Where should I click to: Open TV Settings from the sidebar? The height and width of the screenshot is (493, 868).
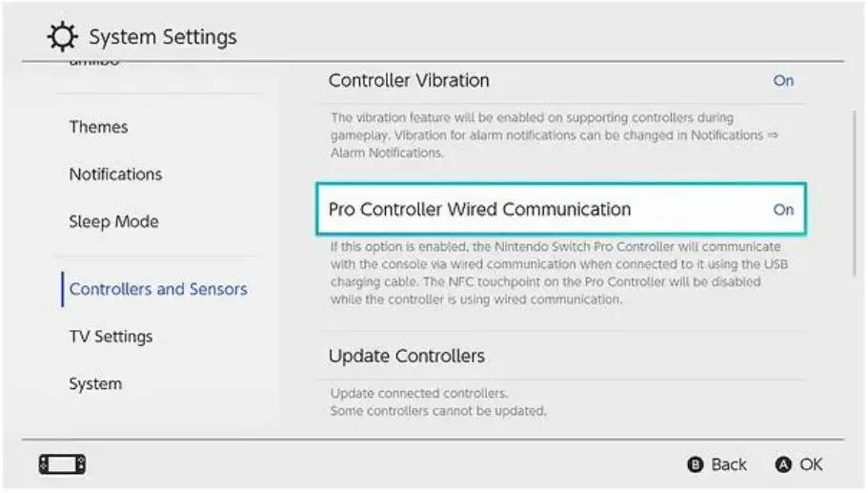point(111,337)
